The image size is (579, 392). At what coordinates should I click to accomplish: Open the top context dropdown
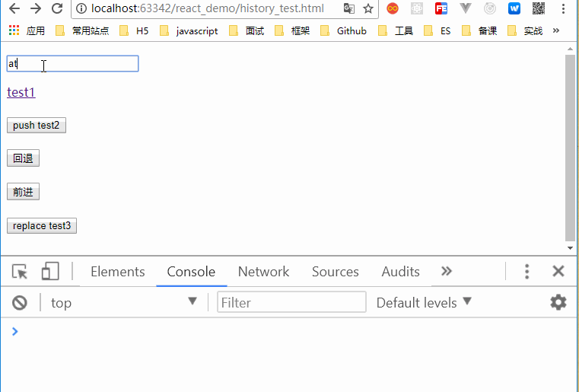[123, 303]
